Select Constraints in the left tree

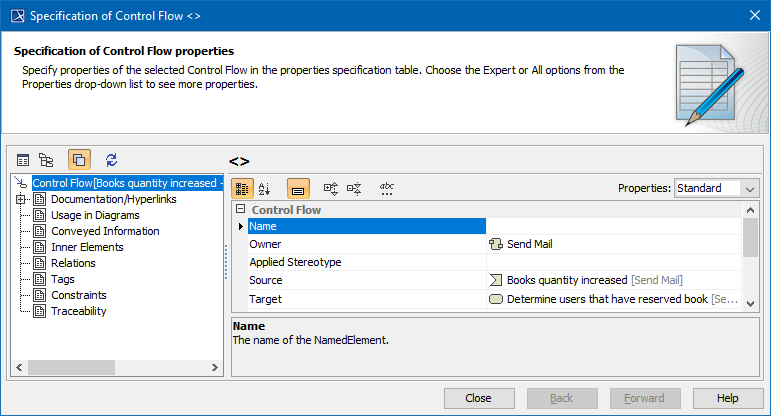click(x=79, y=295)
